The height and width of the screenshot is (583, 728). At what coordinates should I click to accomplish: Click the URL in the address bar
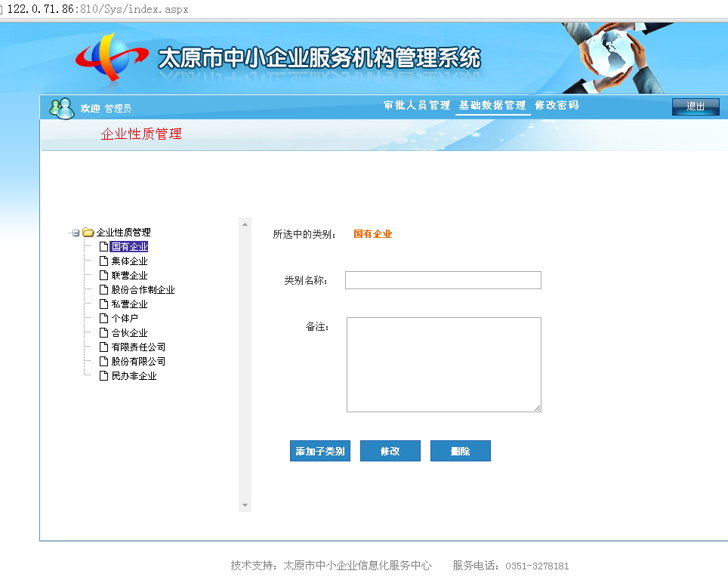[98, 9]
